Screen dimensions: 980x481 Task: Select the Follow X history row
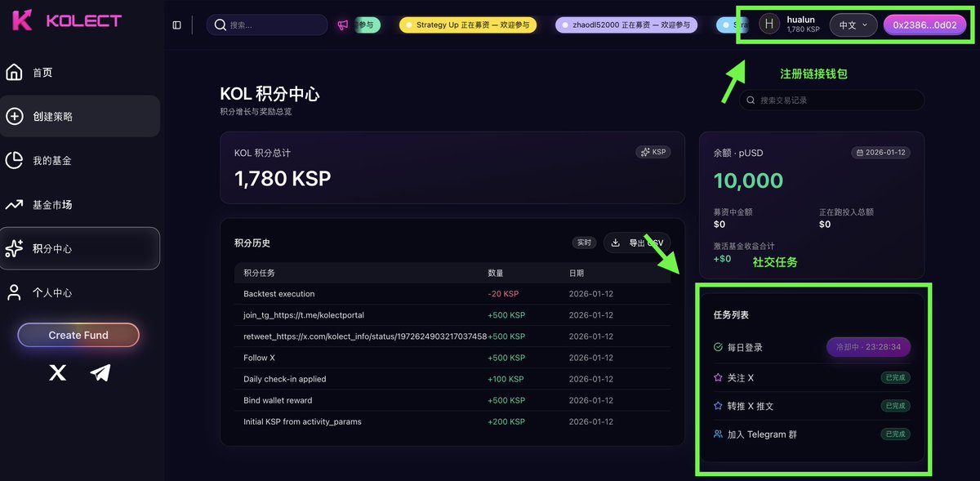(x=452, y=358)
